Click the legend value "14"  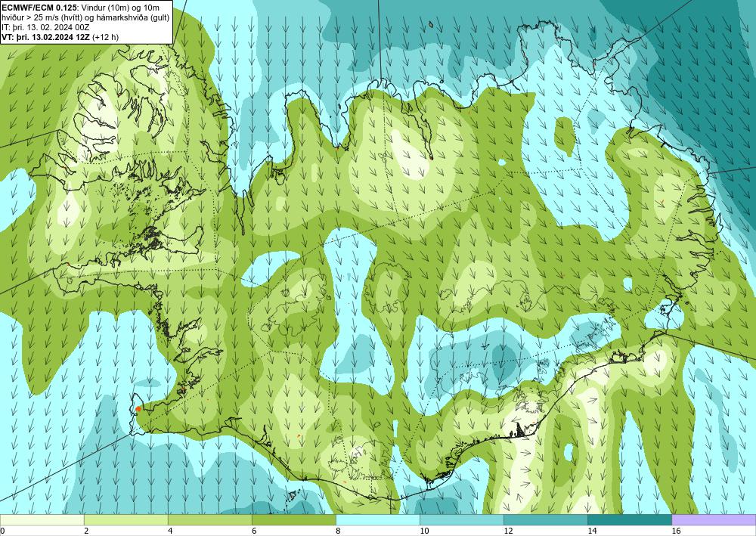point(592,531)
